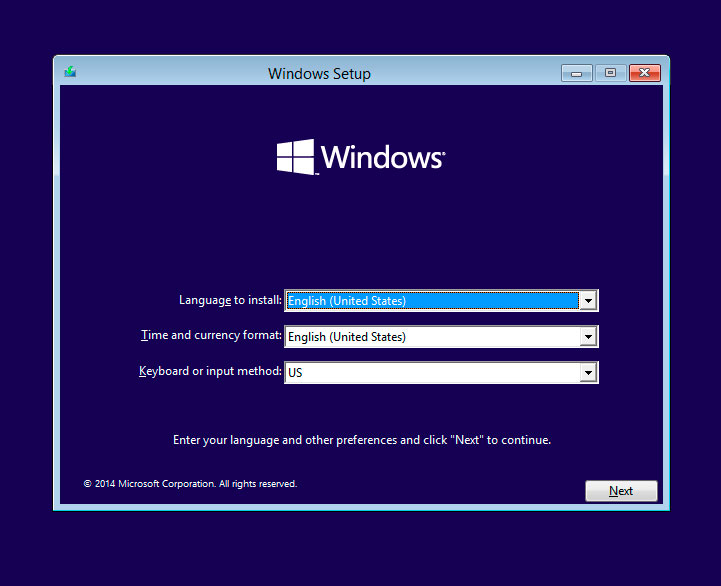This screenshot has height=586, width=721.
Task: Click the 'Time and currency format' label
Action: coord(211,336)
